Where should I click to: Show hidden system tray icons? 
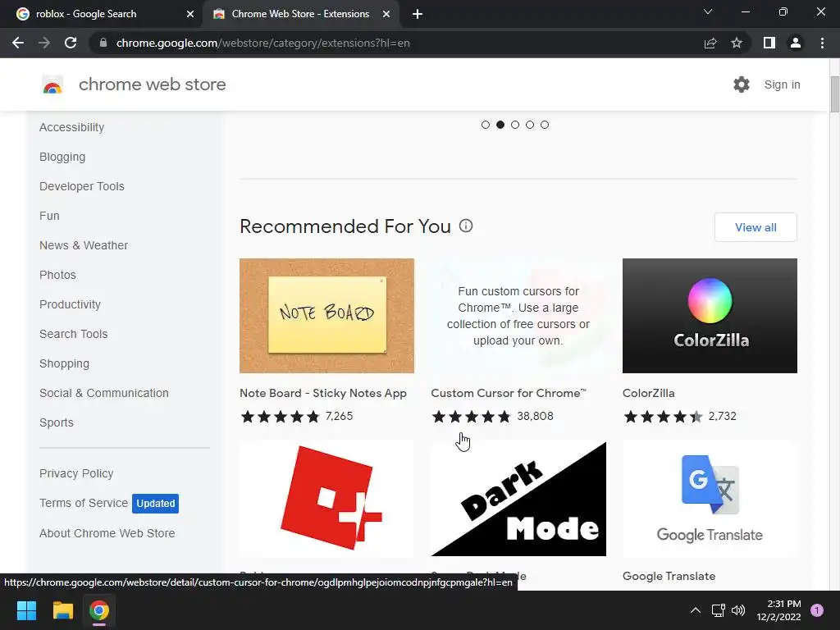click(696, 610)
